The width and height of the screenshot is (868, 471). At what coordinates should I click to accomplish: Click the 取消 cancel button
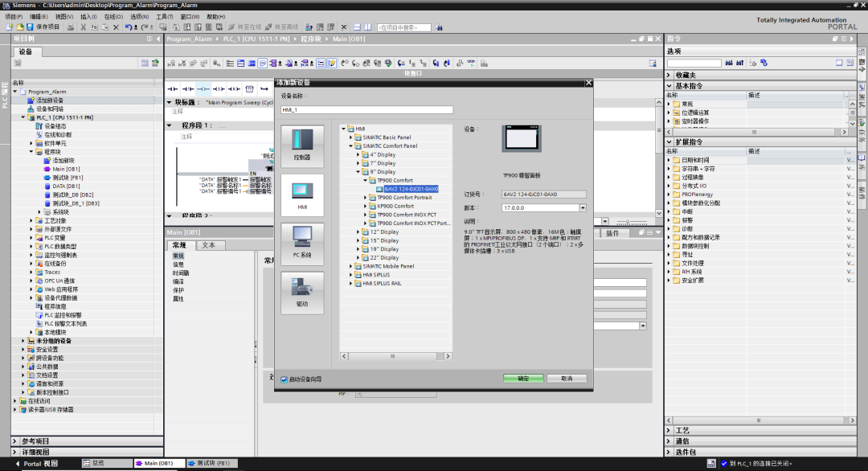pos(567,379)
